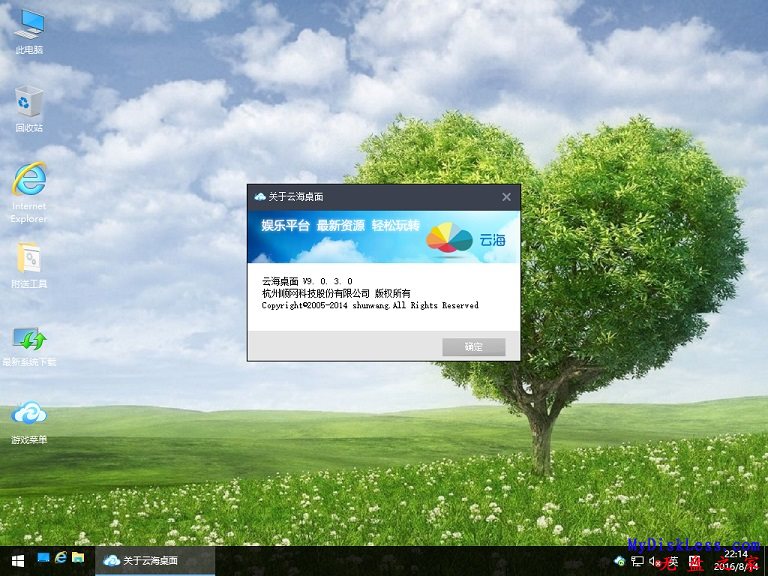Open the 此电脑 desktop icon
The height and width of the screenshot is (576, 768).
[x=29, y=32]
